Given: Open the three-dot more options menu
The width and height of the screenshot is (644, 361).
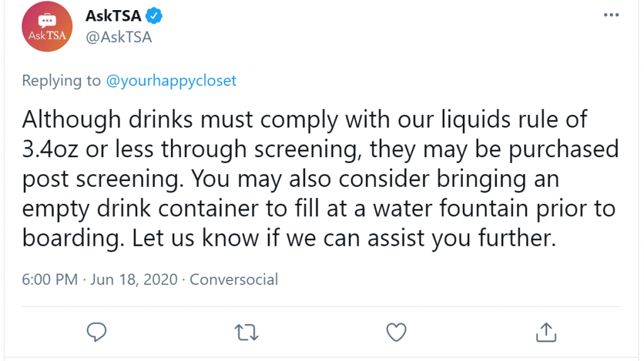Looking at the screenshot, I should pyautogui.click(x=611, y=15).
